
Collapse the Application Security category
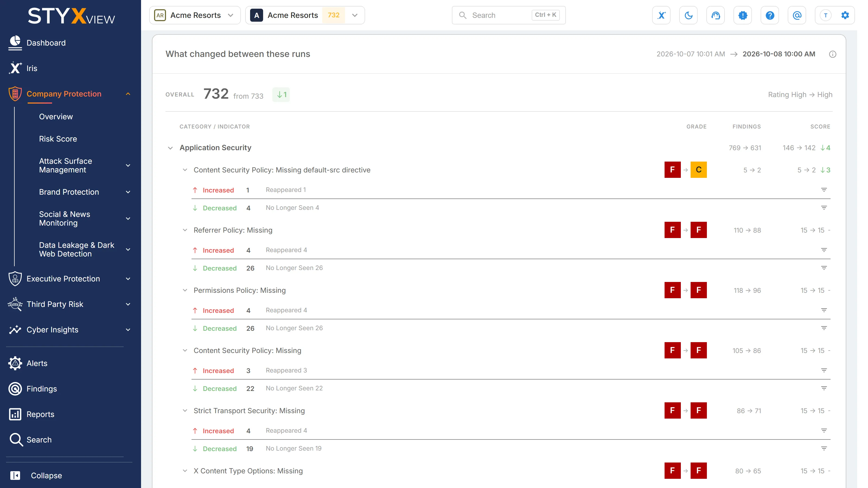pyautogui.click(x=170, y=148)
